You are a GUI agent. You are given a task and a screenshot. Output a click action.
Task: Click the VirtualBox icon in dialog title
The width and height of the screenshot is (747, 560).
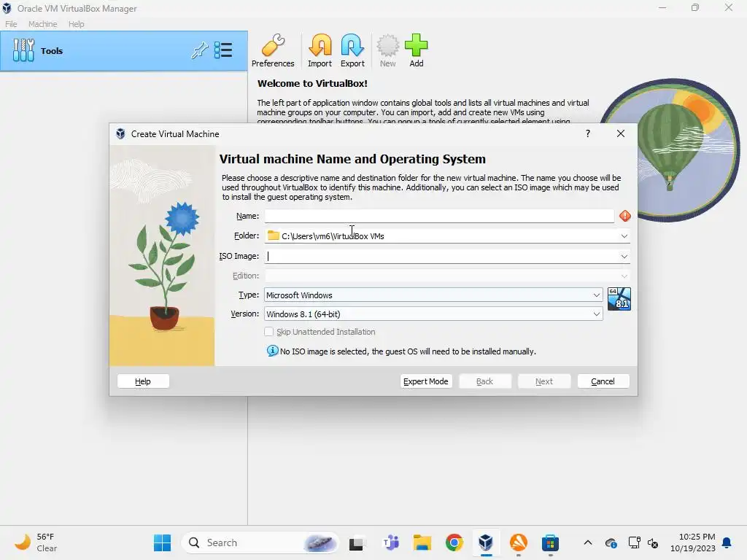click(x=120, y=134)
